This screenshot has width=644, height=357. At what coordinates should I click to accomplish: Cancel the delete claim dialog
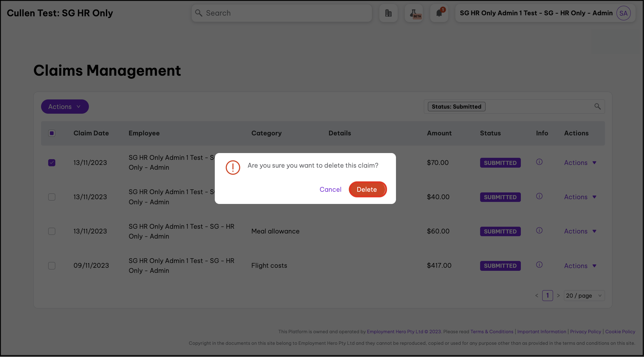330,189
